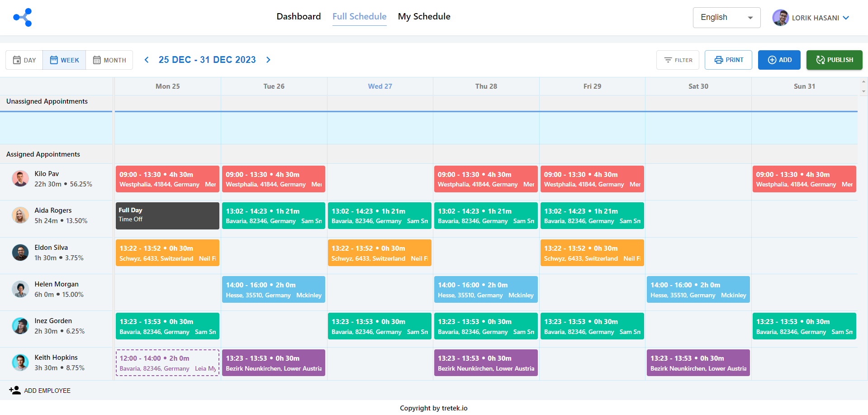
Task: Open Eldon Silva's orange Monday appointment
Action: click(x=167, y=253)
